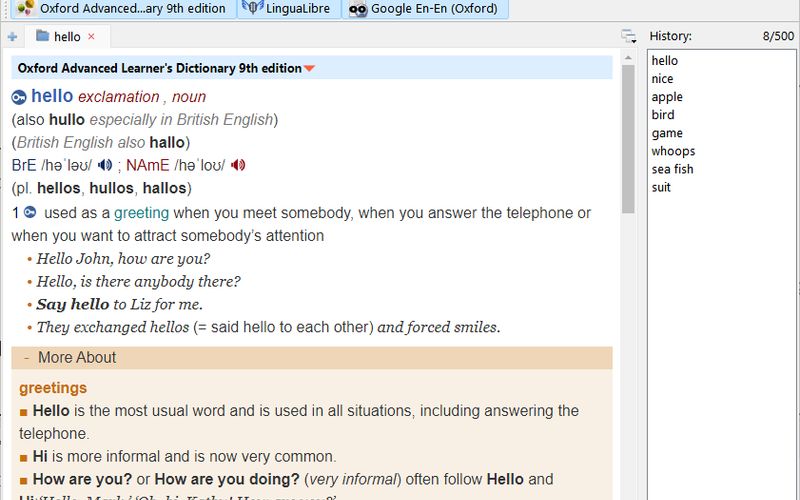Click the key icon beside headword hello
Image resolution: width=800 pixels, height=500 pixels.
point(19,97)
